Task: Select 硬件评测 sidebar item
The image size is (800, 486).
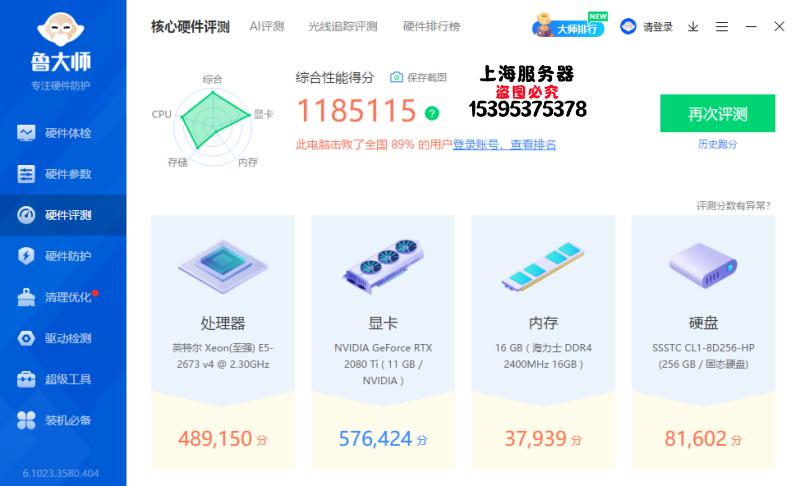Action: tap(63, 215)
